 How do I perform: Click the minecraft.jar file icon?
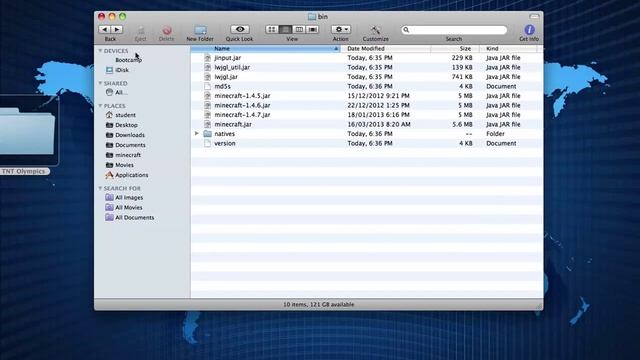pos(207,124)
